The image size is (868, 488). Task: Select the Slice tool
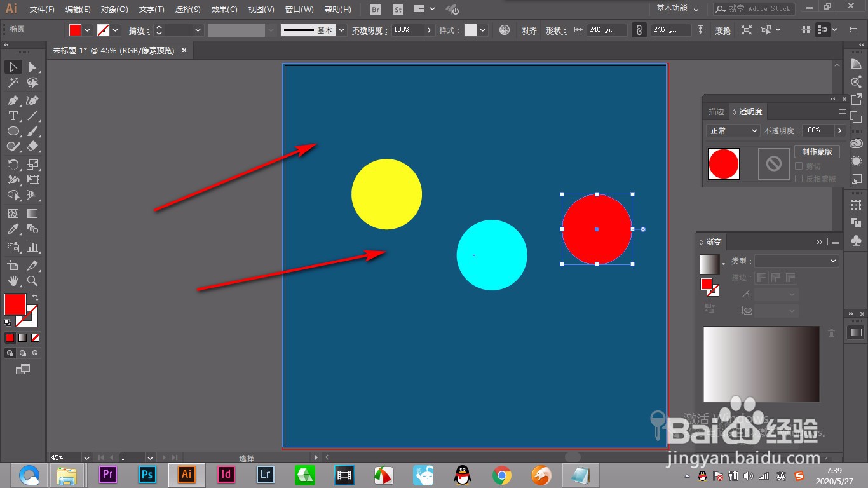pos(32,265)
